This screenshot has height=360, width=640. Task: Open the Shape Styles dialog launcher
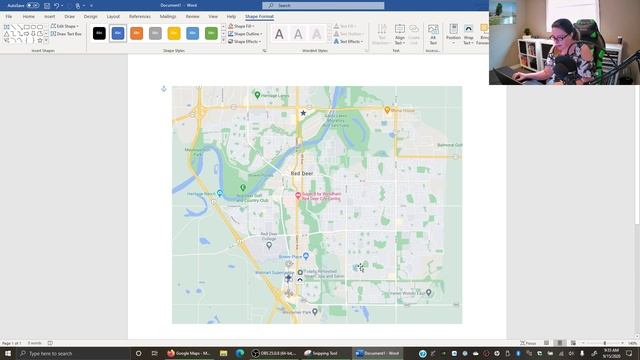pyautogui.click(x=264, y=51)
